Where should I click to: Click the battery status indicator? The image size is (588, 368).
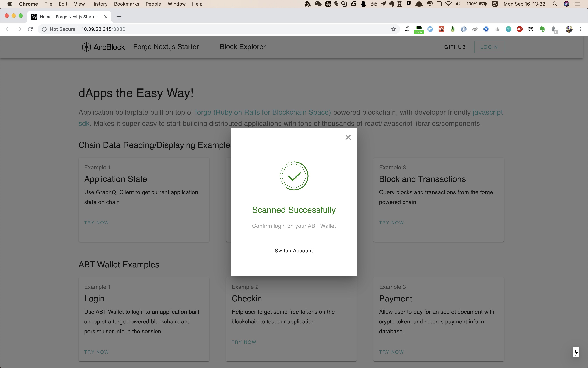pos(477,4)
